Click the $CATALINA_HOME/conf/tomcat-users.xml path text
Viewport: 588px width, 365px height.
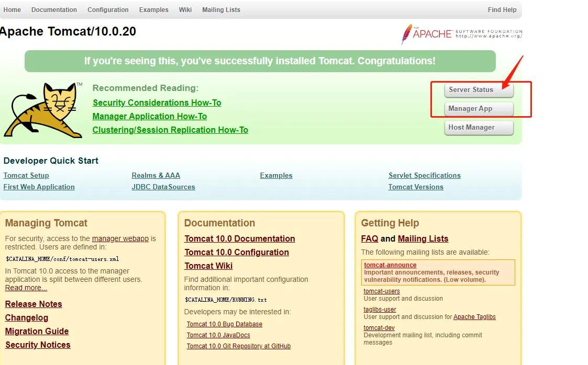[62, 259]
